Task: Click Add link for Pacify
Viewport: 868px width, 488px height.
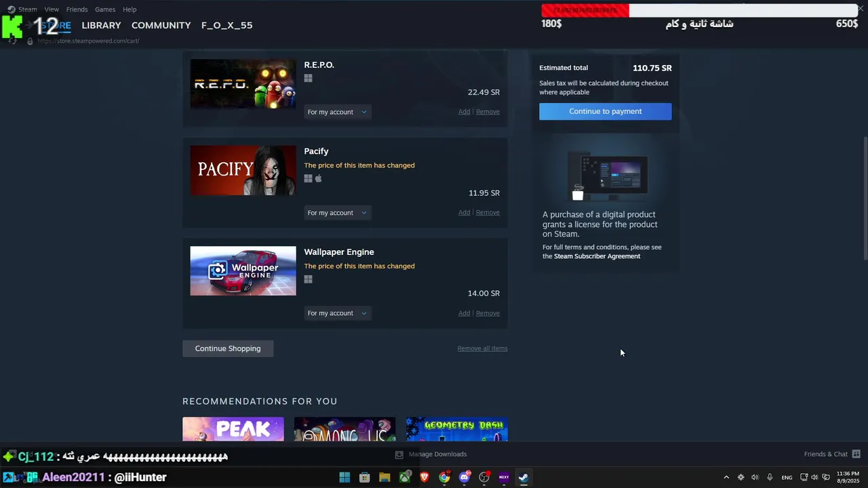Action: [x=464, y=213]
